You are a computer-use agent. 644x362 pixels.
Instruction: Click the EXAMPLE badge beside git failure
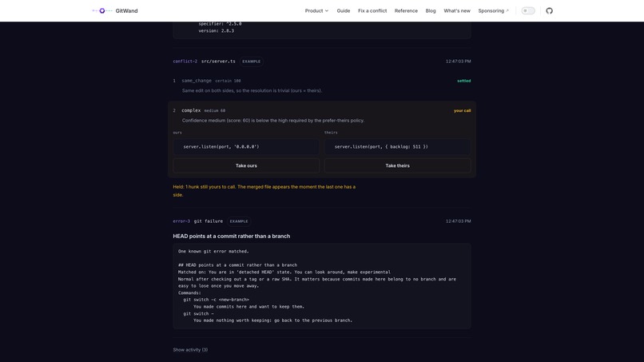pos(239,221)
